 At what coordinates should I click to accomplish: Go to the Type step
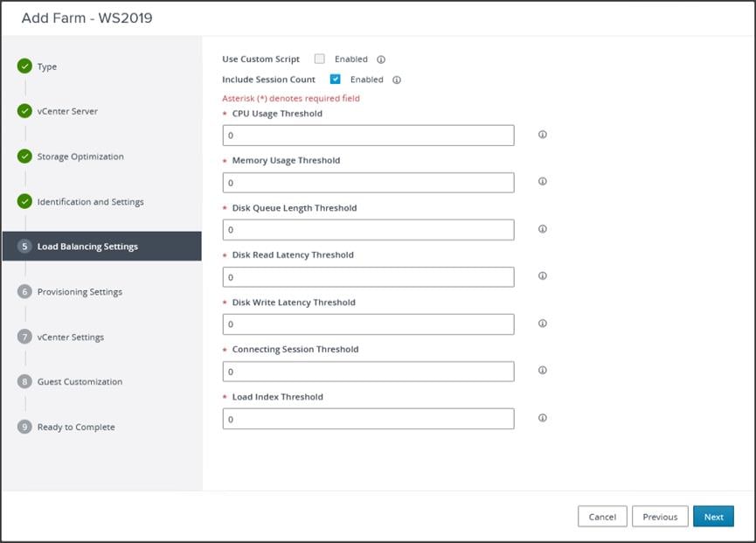point(47,66)
